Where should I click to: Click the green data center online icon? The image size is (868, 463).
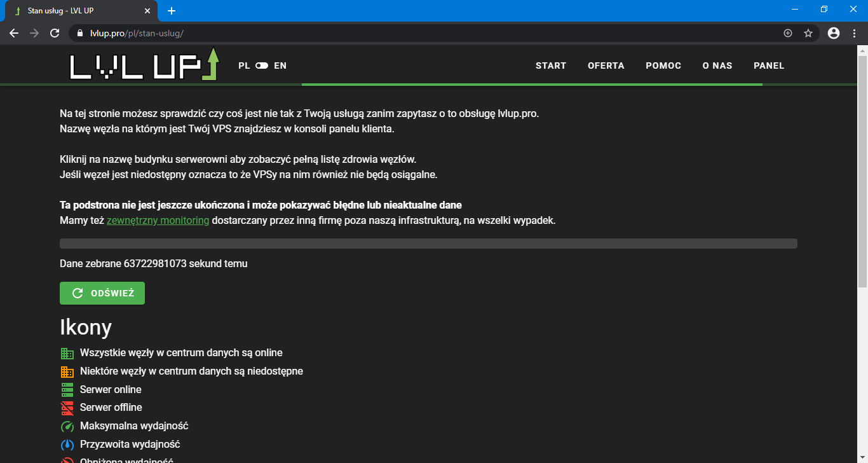click(67, 353)
